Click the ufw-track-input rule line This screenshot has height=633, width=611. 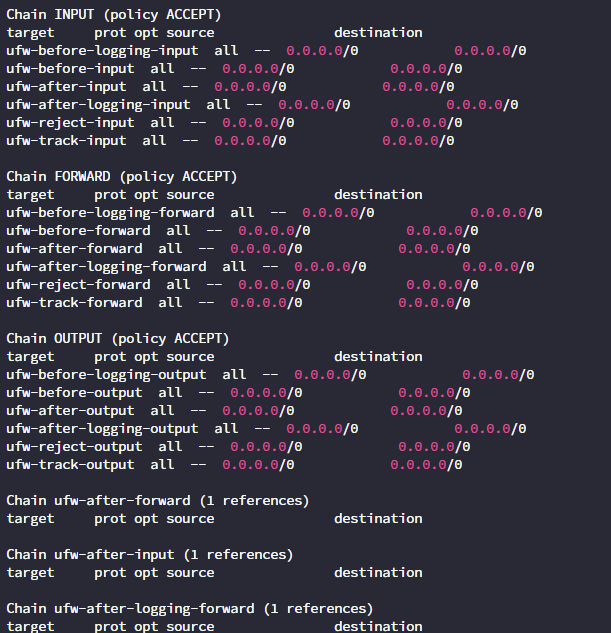(x=230, y=141)
